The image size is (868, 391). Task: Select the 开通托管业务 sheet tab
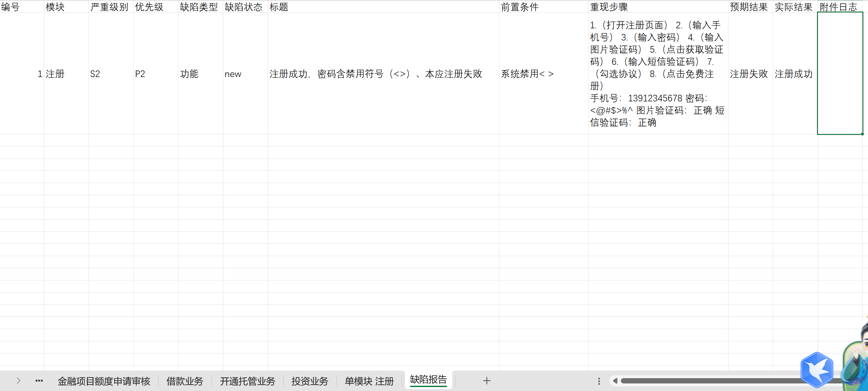click(x=248, y=381)
